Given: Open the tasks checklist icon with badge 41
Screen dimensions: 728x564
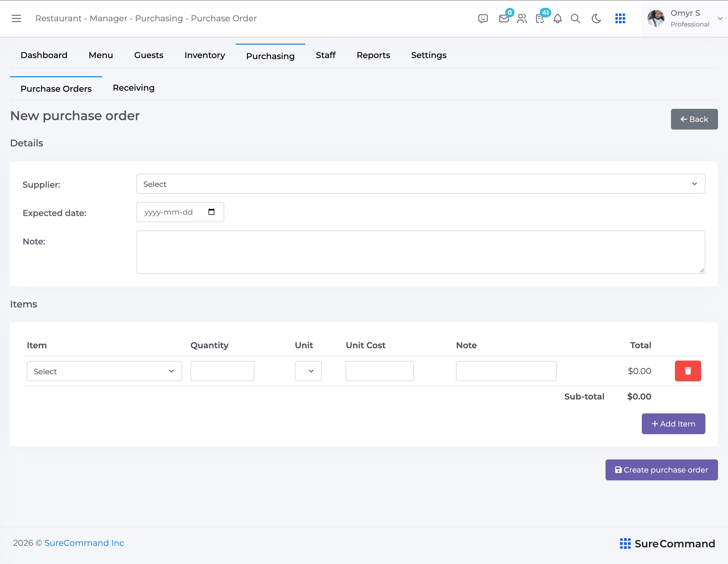Looking at the screenshot, I should 540,19.
